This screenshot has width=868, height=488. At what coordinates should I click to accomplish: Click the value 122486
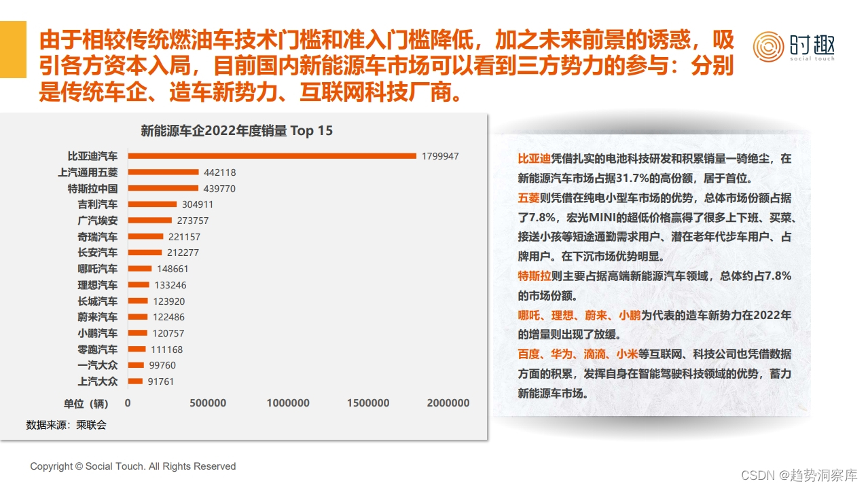tap(168, 317)
